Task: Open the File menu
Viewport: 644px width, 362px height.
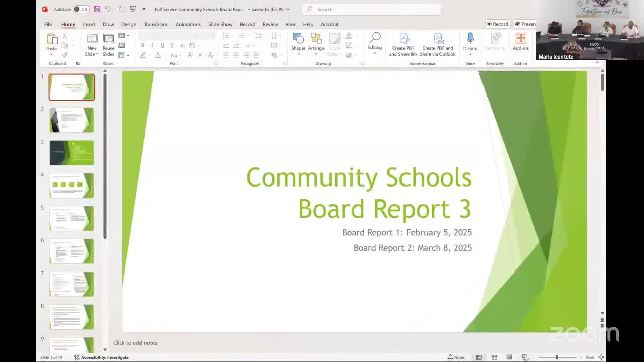Action: point(48,24)
